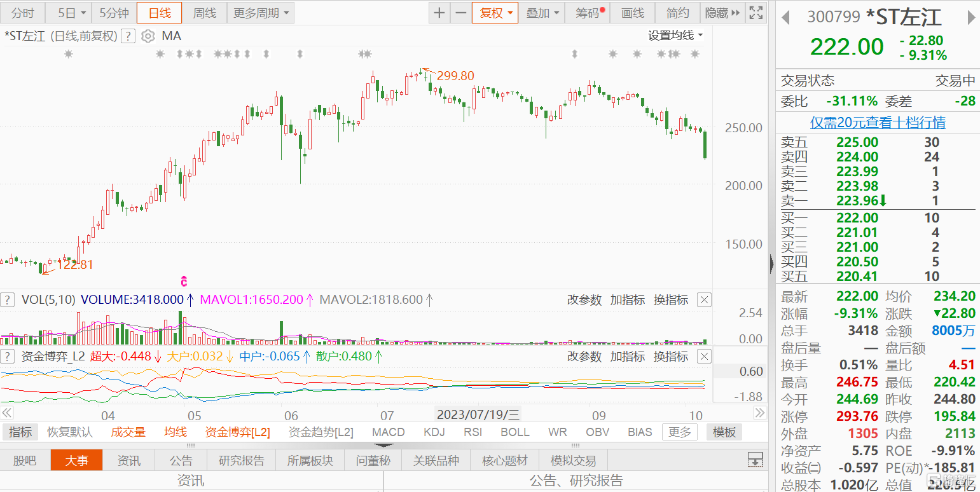Click the bottom panel dock/download icon
This screenshot has height=492, width=980.
[755, 459]
